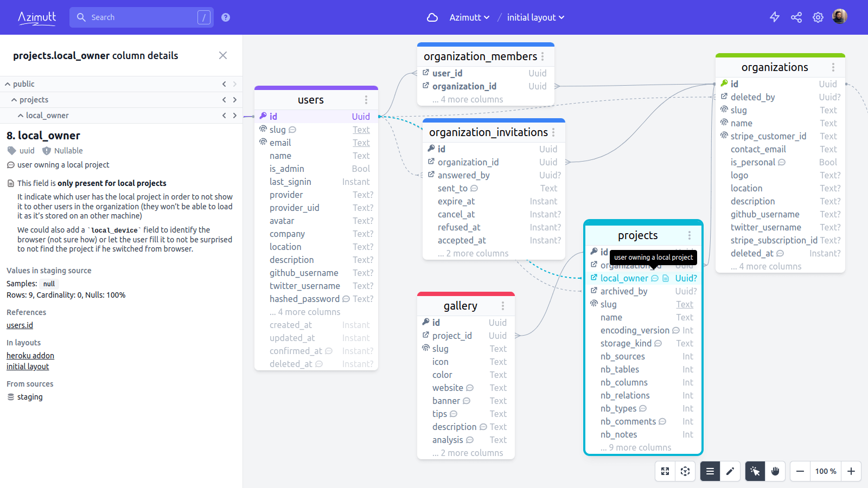
Task: Open the organizations table kebab menu
Action: pos(834,67)
